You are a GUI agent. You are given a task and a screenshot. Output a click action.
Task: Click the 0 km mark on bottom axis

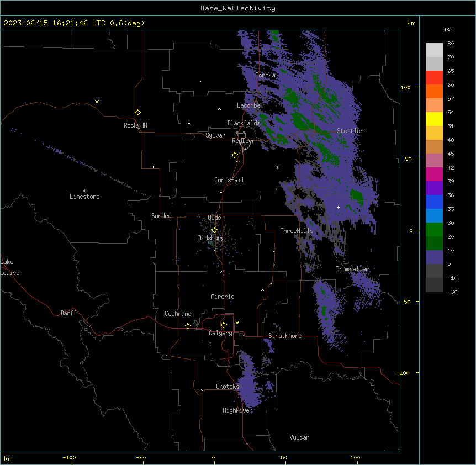[x=213, y=457]
